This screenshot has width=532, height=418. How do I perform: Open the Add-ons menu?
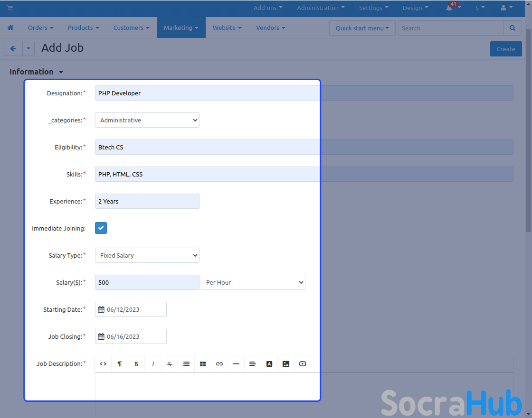pyautogui.click(x=268, y=8)
